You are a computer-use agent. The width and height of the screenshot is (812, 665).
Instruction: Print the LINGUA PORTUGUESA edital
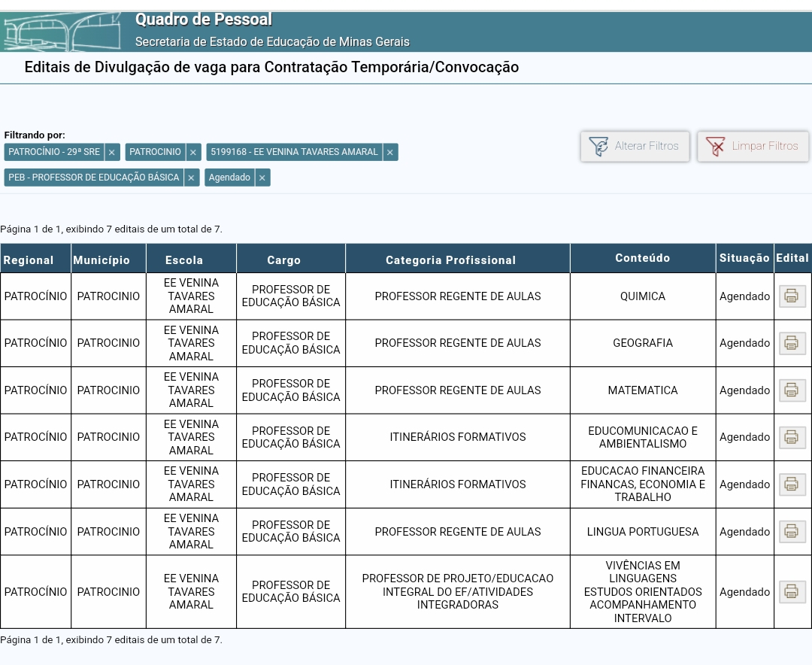pyautogui.click(x=790, y=531)
